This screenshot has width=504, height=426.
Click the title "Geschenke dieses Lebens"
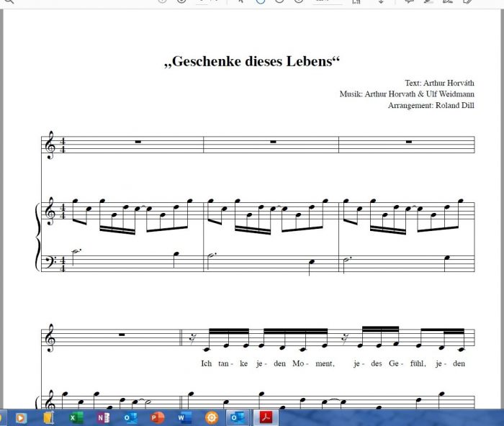pyautogui.click(x=252, y=61)
